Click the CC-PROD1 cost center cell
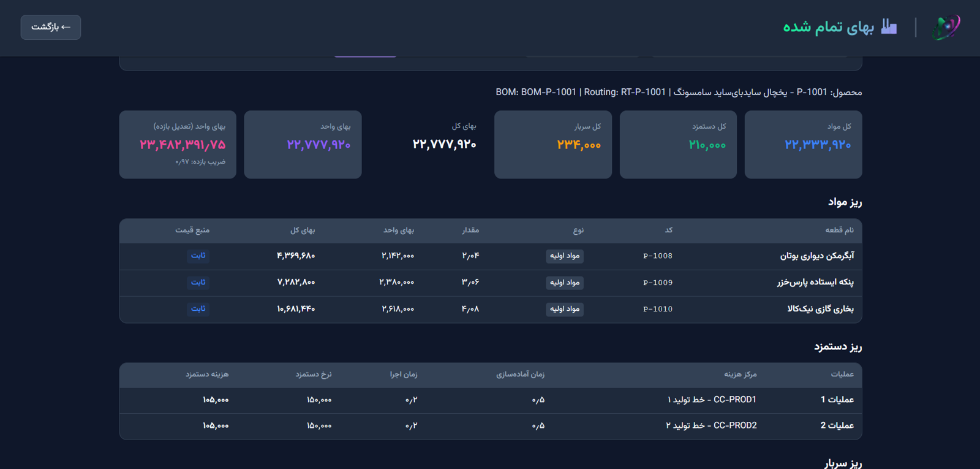980x469 pixels. (x=712, y=400)
